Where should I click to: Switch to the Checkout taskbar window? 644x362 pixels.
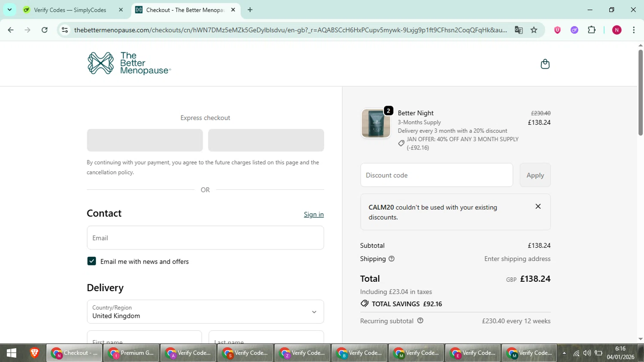74,353
